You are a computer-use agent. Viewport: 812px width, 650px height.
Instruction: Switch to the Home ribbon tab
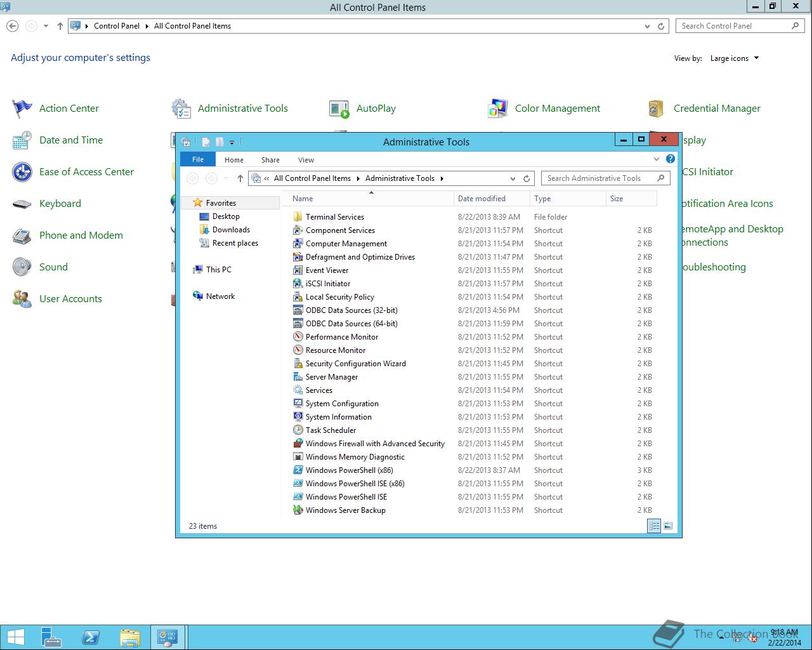pos(234,160)
